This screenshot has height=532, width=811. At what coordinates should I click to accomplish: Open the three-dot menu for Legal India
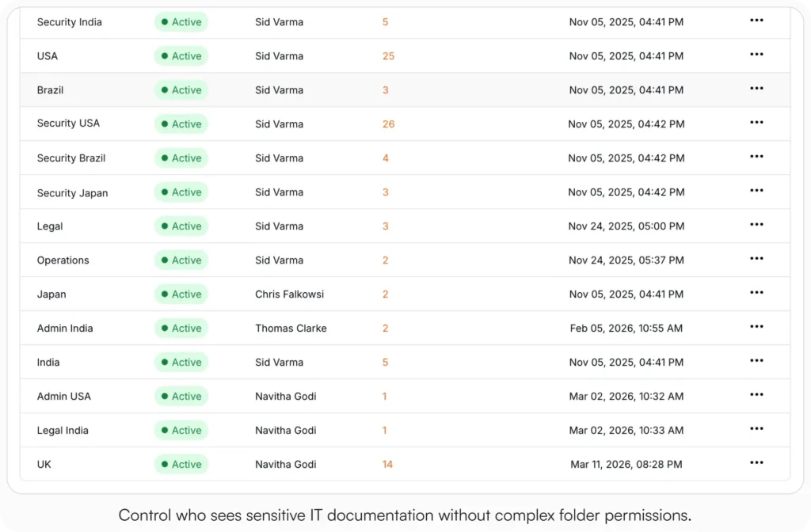point(756,429)
